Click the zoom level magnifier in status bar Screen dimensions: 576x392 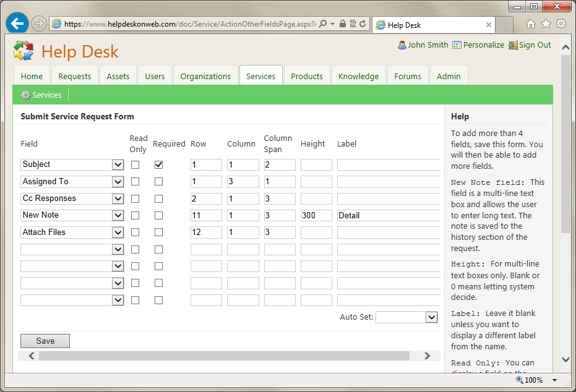(x=520, y=380)
